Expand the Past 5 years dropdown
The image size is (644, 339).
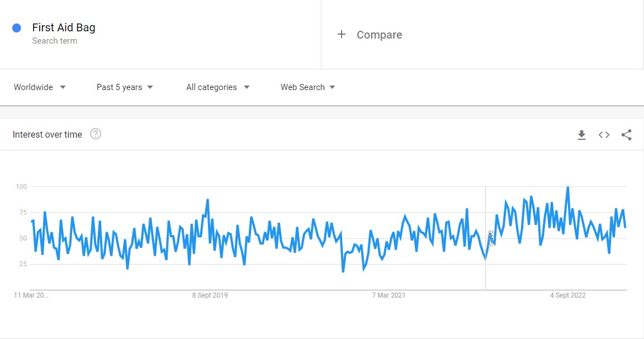coord(125,87)
